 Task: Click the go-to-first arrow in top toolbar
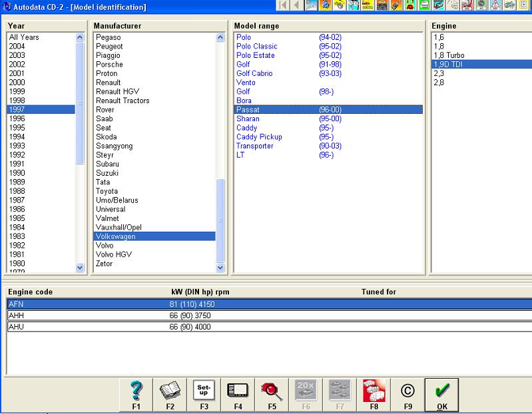tap(283, 5)
